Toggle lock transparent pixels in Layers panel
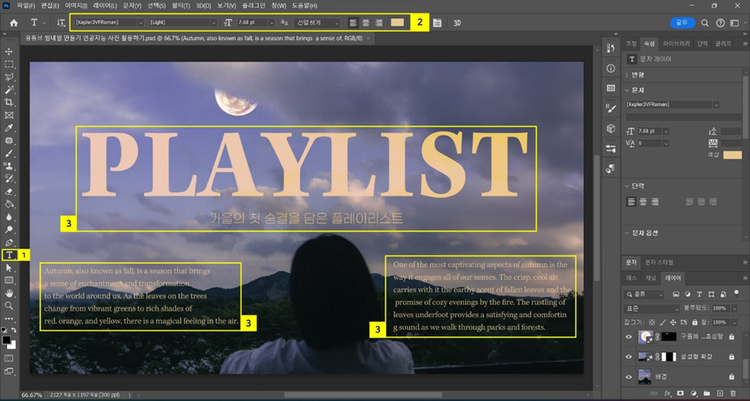 tap(652, 323)
